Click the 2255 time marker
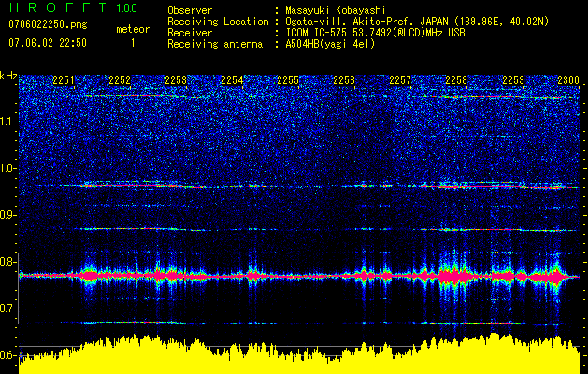Screen dimensions: 588x374 (x=288, y=80)
